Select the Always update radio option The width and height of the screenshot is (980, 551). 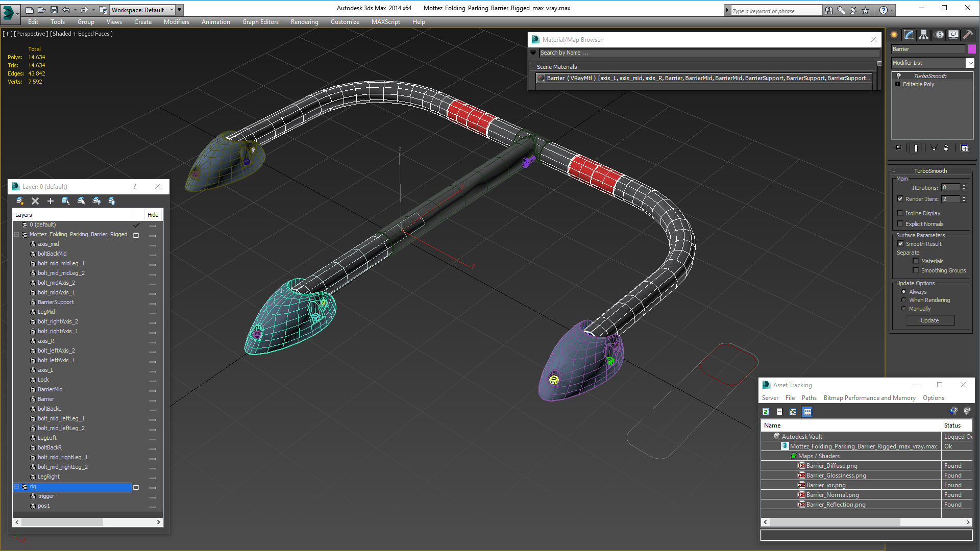pos(903,292)
